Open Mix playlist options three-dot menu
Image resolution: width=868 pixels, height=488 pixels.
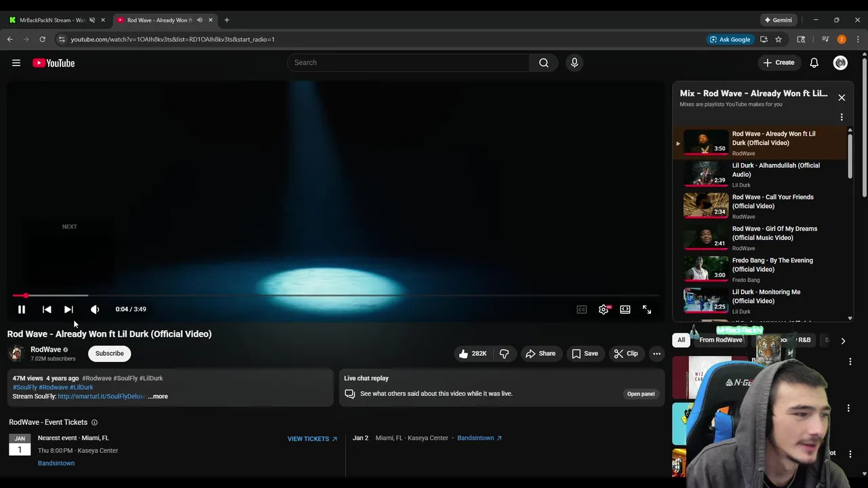pyautogui.click(x=842, y=117)
